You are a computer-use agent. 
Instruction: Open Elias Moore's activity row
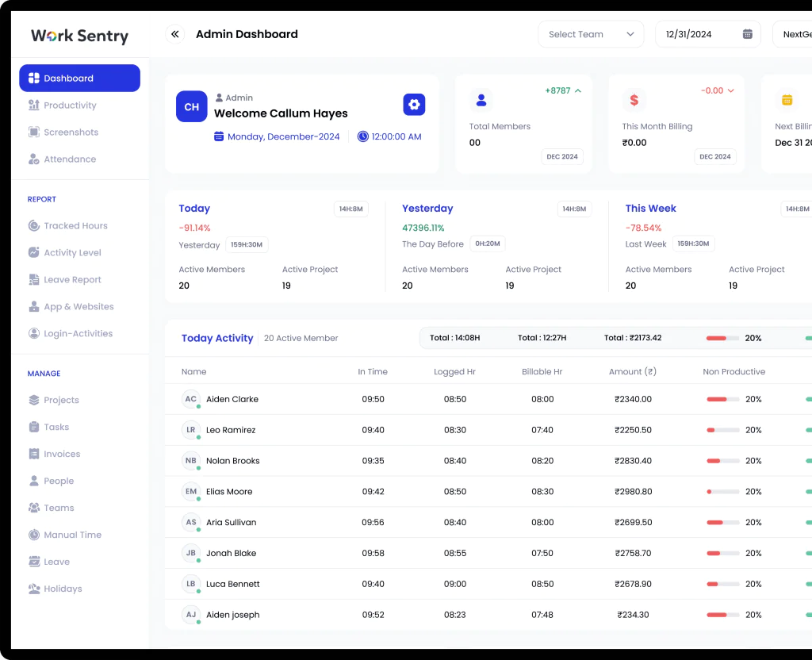(229, 492)
